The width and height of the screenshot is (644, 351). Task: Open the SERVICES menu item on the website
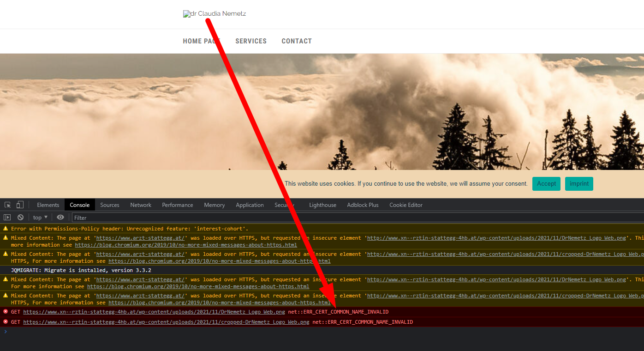pos(251,41)
